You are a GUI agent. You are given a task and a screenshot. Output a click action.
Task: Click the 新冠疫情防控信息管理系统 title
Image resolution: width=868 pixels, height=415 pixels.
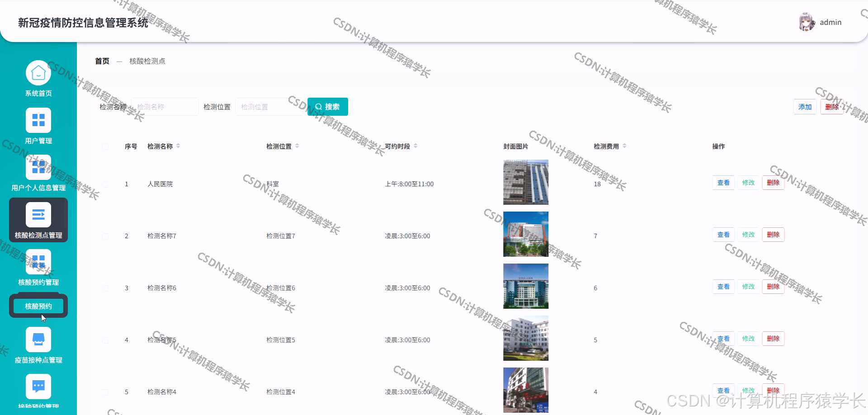coord(83,23)
